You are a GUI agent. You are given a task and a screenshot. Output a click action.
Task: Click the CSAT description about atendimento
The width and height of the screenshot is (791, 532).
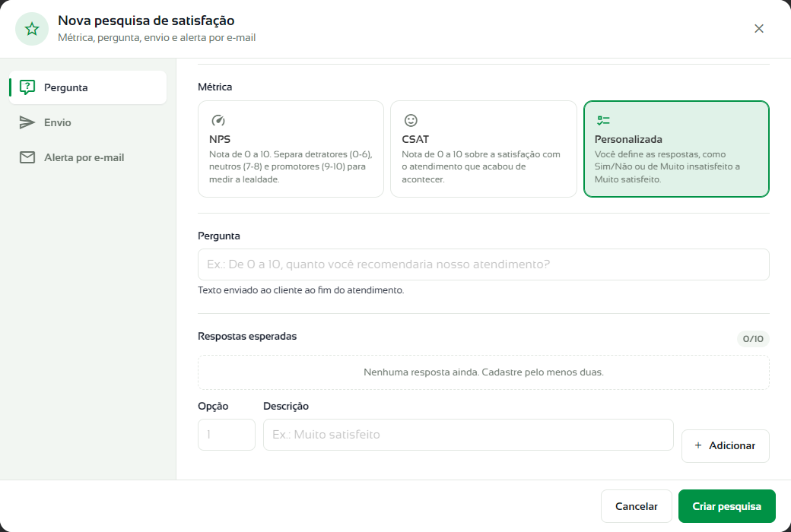pos(481,167)
